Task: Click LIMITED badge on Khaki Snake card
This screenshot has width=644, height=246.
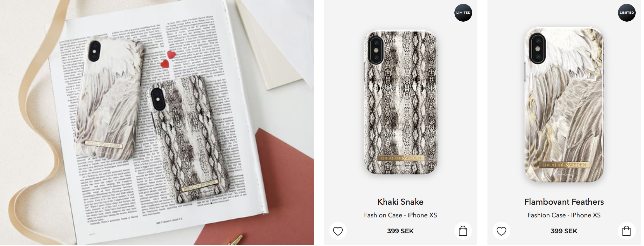Action: [463, 13]
